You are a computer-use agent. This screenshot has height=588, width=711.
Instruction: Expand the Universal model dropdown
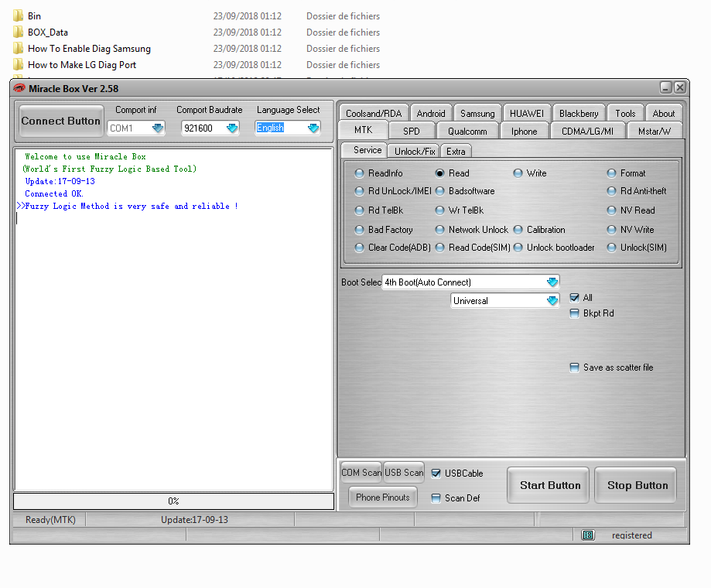[x=552, y=300]
